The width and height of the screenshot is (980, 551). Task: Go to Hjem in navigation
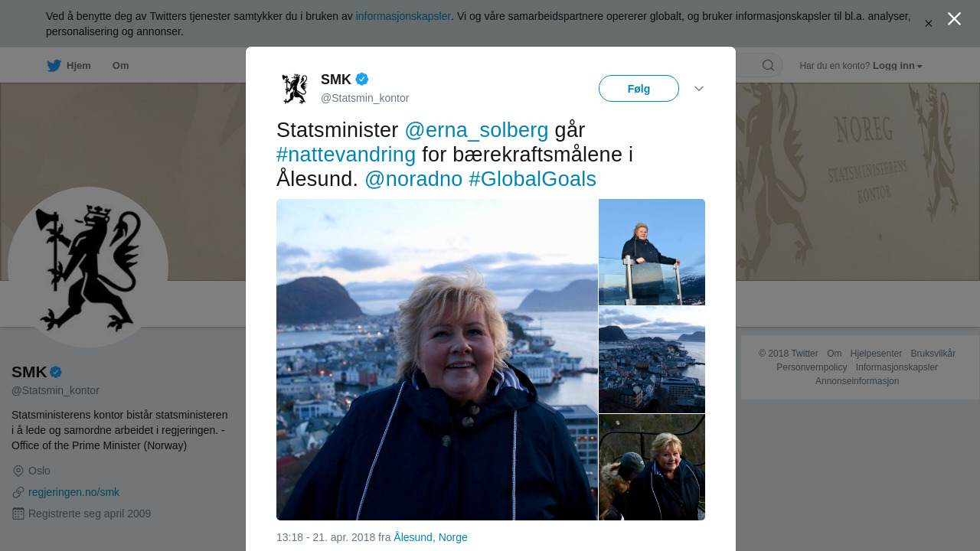point(78,66)
